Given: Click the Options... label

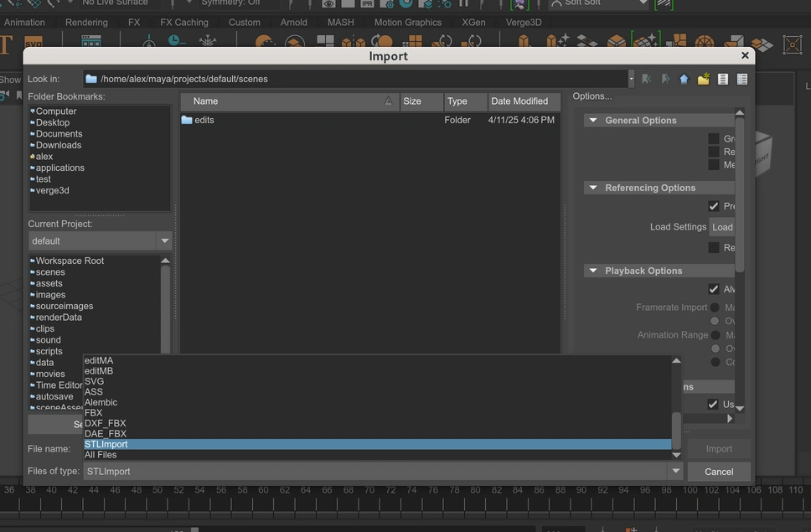Looking at the screenshot, I should coord(591,96).
